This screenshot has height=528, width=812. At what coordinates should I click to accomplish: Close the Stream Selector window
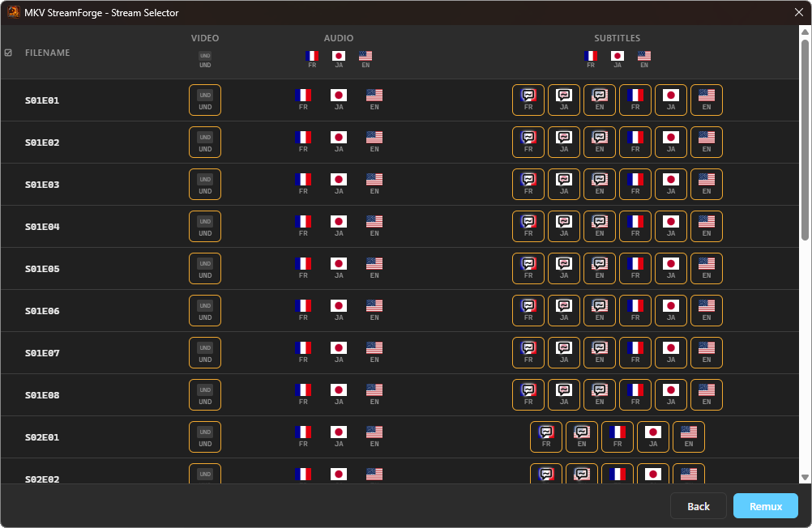[799, 12]
